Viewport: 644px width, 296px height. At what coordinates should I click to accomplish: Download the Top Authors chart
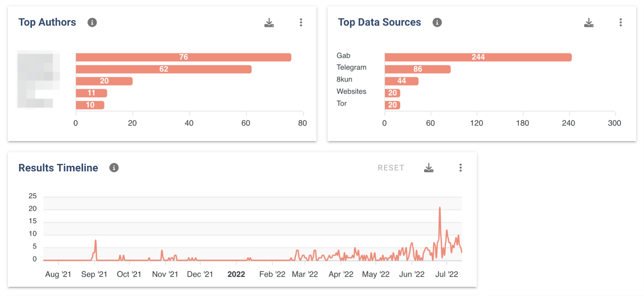coord(269,23)
